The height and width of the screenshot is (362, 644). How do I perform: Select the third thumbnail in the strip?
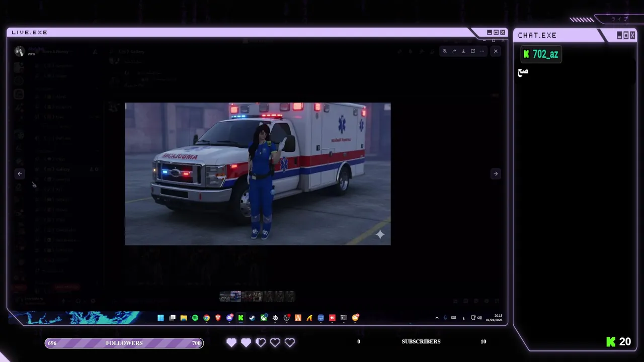247,296
